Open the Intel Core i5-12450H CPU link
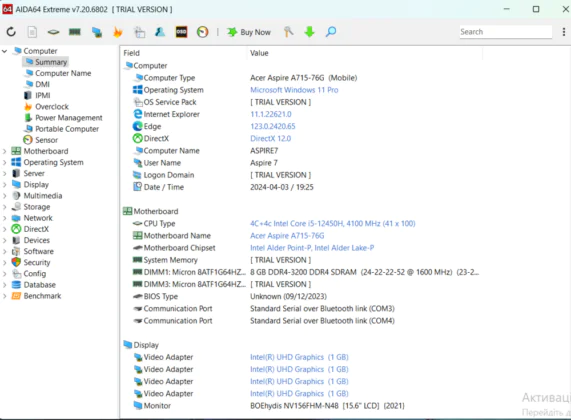Screen dimensions: 571x420 (333, 224)
